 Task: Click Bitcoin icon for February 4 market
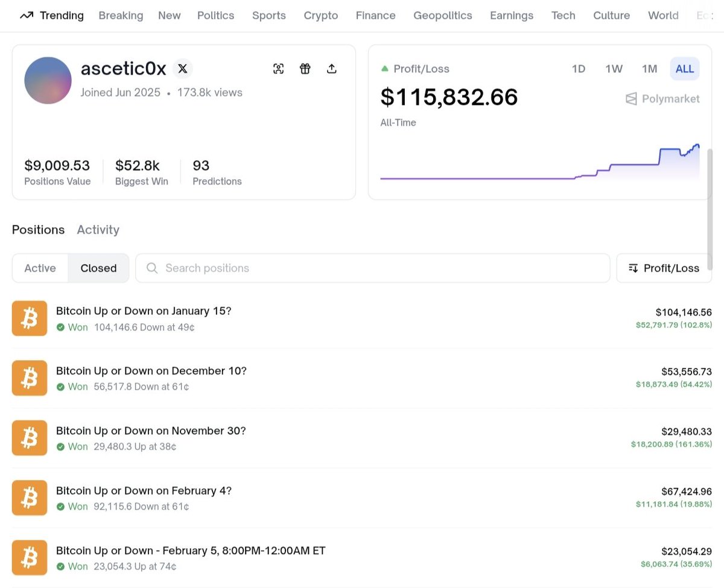click(30, 498)
